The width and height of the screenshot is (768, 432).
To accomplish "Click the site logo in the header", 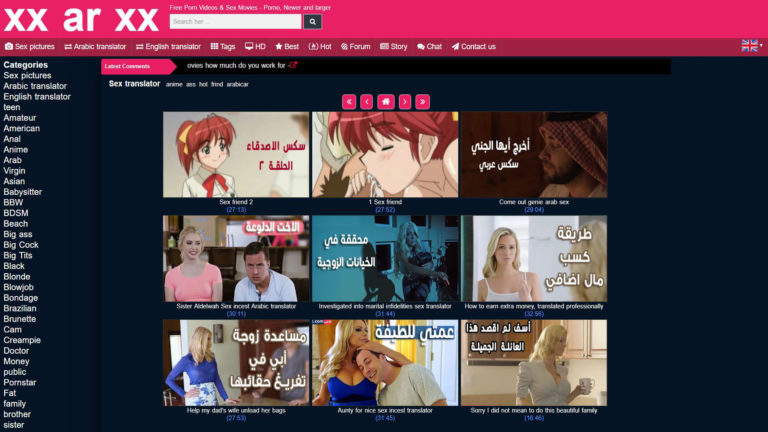I will (x=81, y=19).
